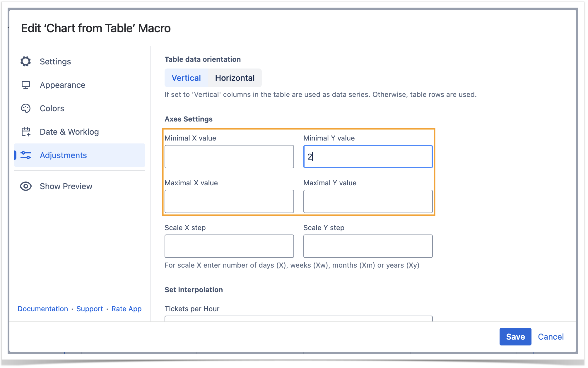Open the Tickets per Hour interpolation dropdown

[x=298, y=319]
